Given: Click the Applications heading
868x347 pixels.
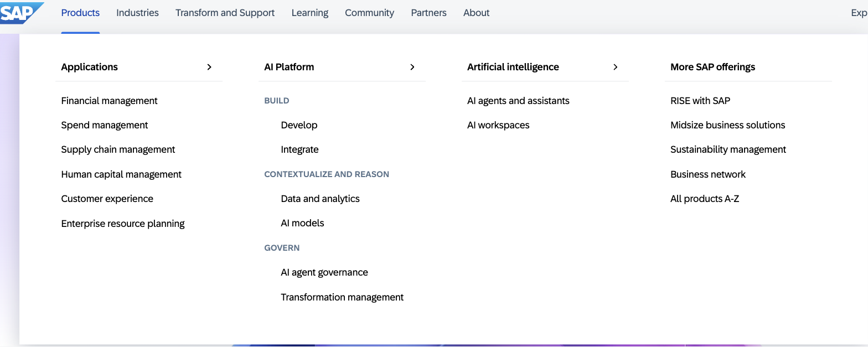Looking at the screenshot, I should click(90, 67).
